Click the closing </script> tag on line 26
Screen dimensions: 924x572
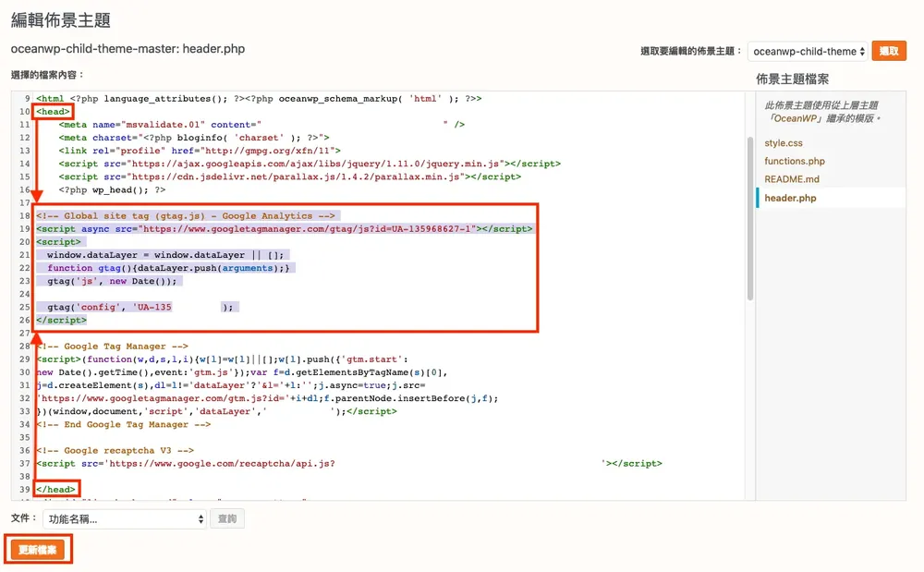pyautogui.click(x=61, y=320)
